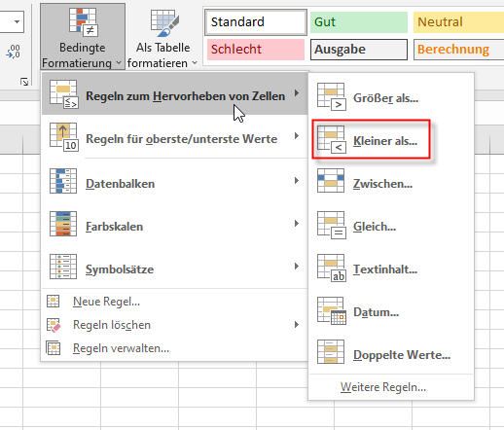This screenshot has height=430, width=504.
Task: Click the Gleich rule icon
Action: (x=332, y=226)
